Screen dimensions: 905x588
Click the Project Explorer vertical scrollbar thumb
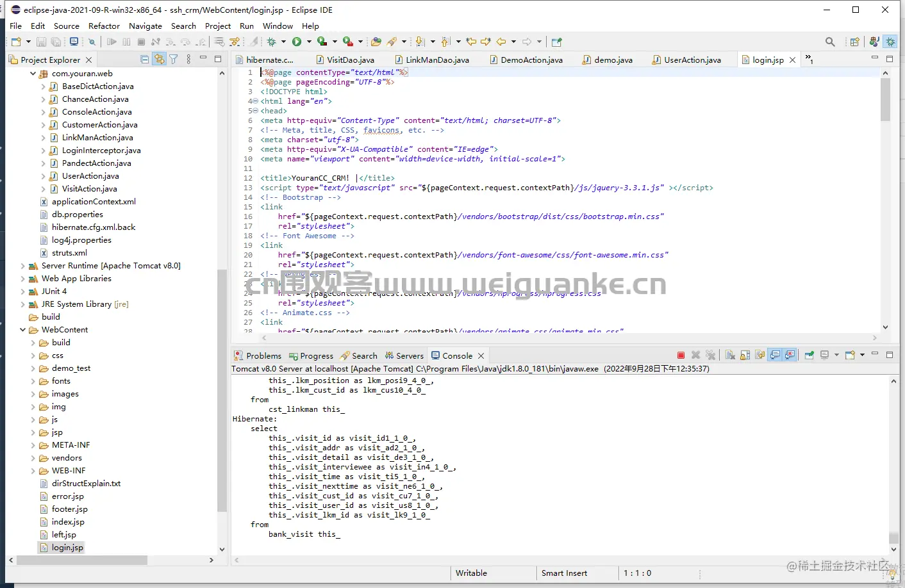click(x=222, y=391)
